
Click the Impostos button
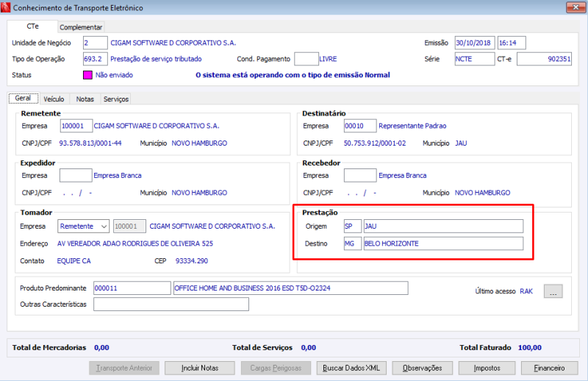[487, 368]
